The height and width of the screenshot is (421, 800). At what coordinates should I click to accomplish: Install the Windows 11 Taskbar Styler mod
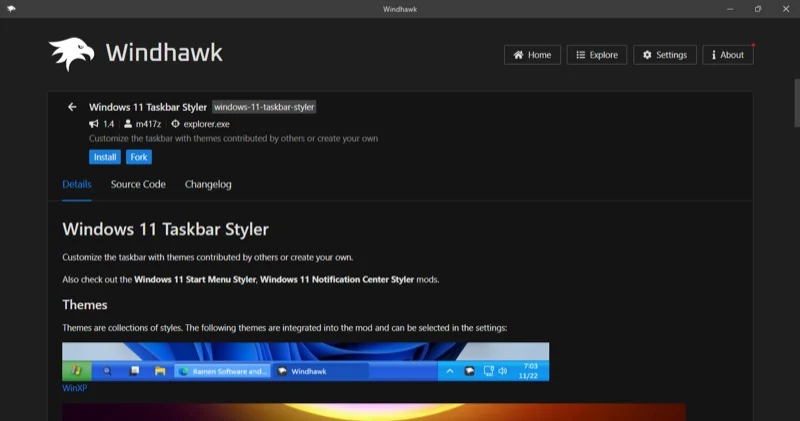click(105, 157)
